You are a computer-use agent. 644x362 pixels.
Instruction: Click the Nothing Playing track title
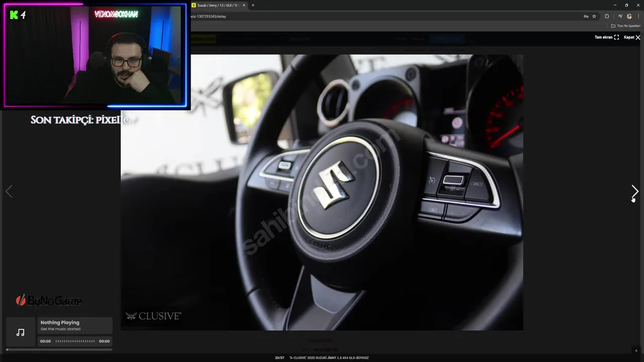60,322
